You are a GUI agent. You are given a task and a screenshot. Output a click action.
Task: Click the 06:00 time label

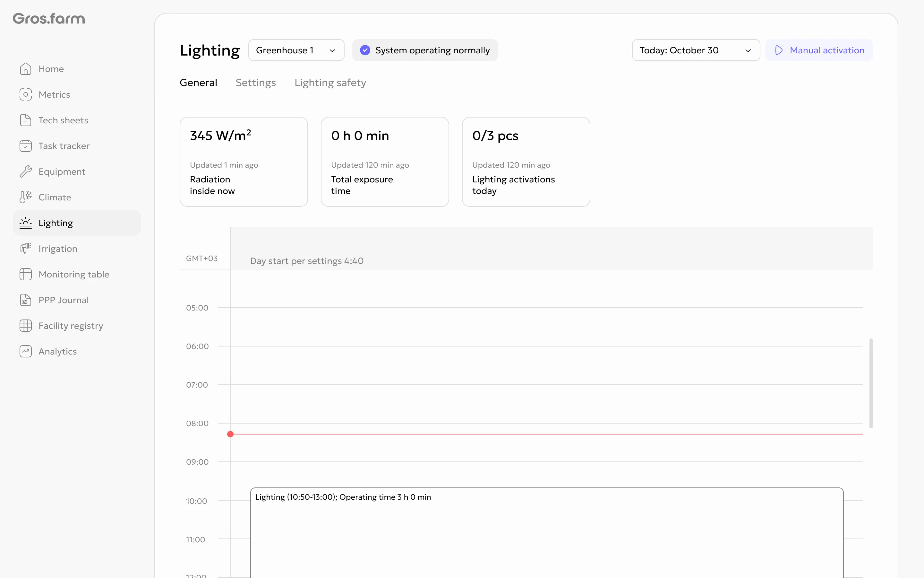pyautogui.click(x=197, y=346)
